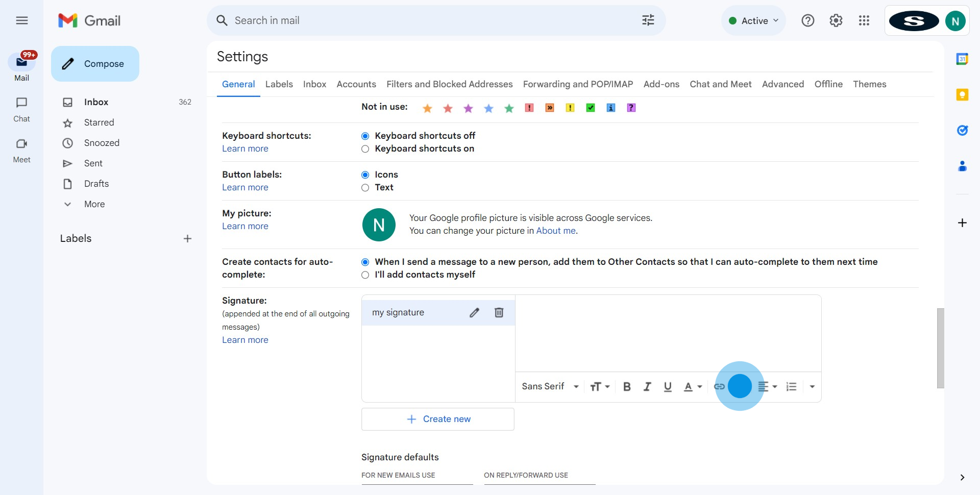Image resolution: width=980 pixels, height=495 pixels.
Task: Click the underline formatting icon
Action: 668,387
